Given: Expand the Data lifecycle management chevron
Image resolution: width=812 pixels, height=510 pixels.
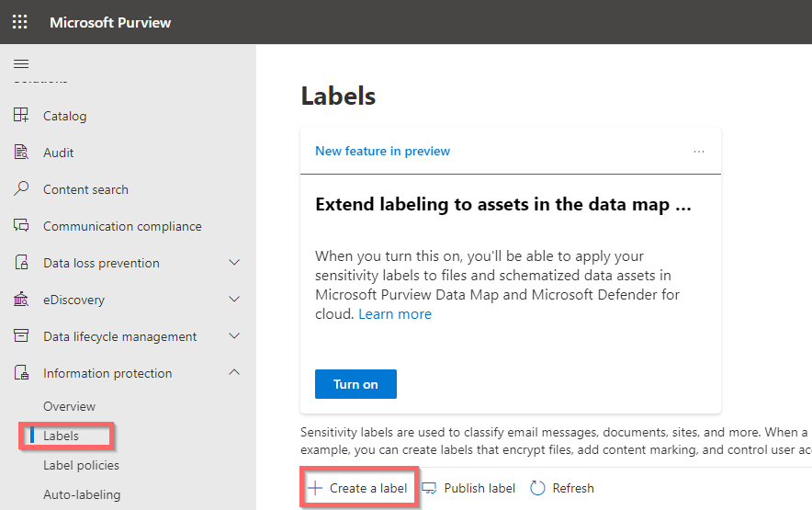Looking at the screenshot, I should [234, 335].
